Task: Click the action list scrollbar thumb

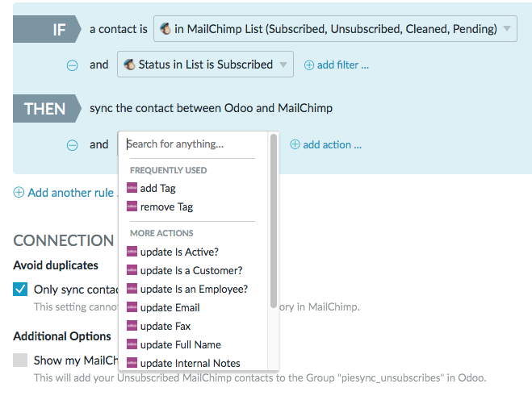Action: click(x=274, y=221)
